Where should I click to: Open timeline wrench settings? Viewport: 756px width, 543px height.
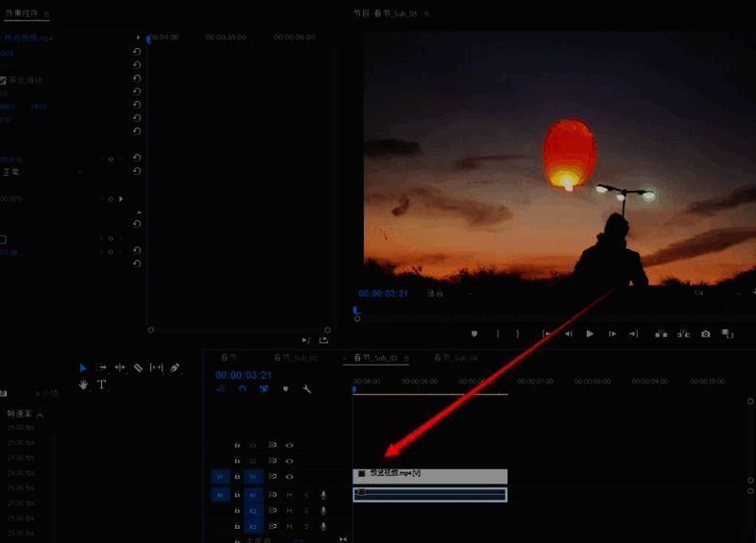[x=306, y=388]
